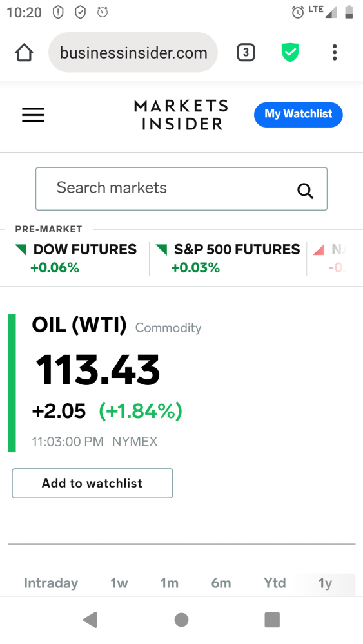Switch chart to Intraday range
The height and width of the screenshot is (644, 363).
tap(51, 583)
